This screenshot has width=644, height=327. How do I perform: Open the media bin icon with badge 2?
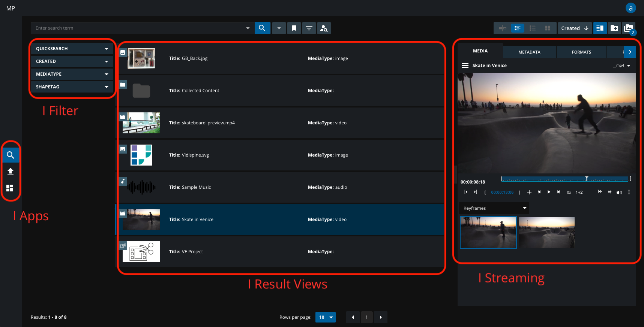coord(629,28)
